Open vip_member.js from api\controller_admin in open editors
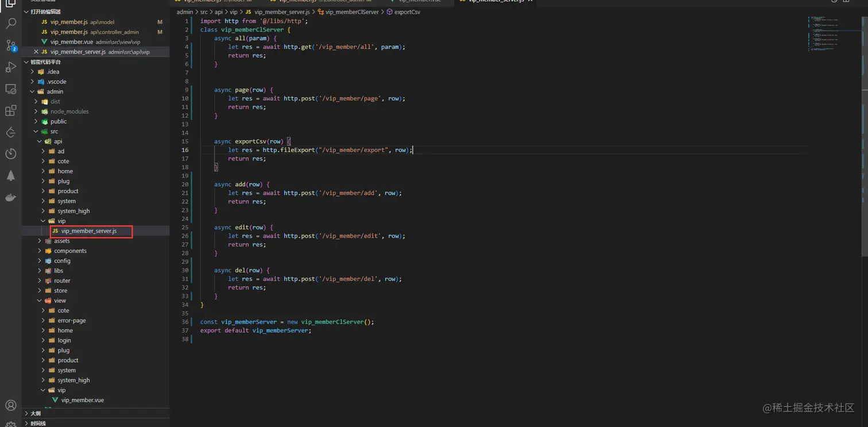The image size is (868, 427). (x=95, y=32)
